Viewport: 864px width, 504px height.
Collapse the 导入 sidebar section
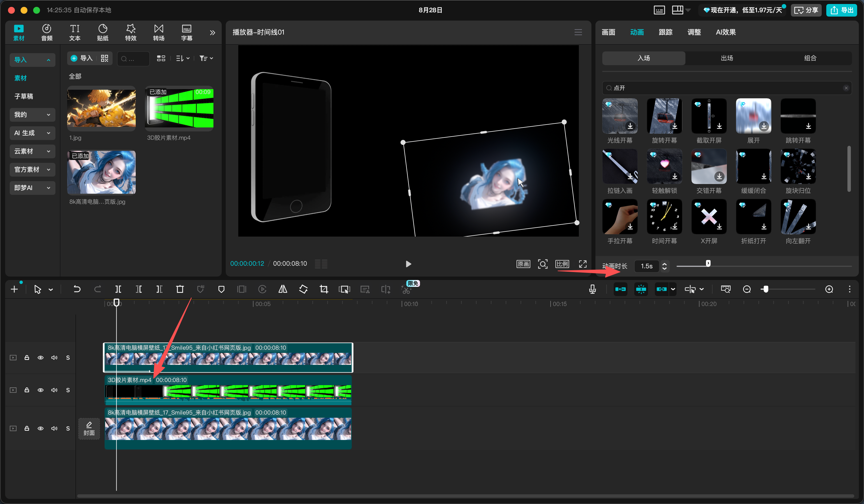click(32, 60)
